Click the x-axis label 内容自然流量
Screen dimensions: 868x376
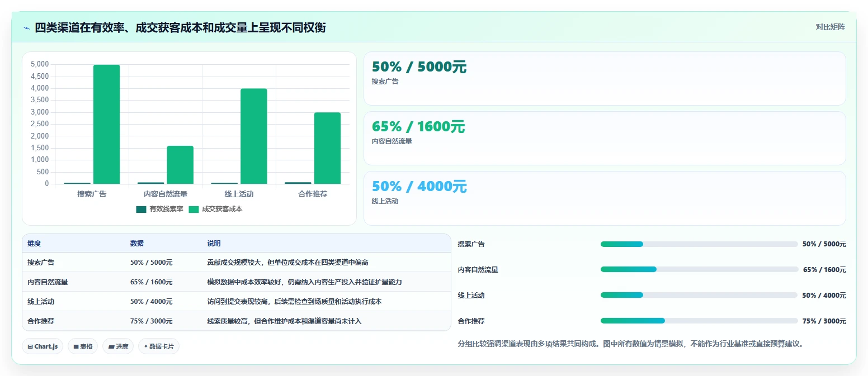(x=166, y=194)
